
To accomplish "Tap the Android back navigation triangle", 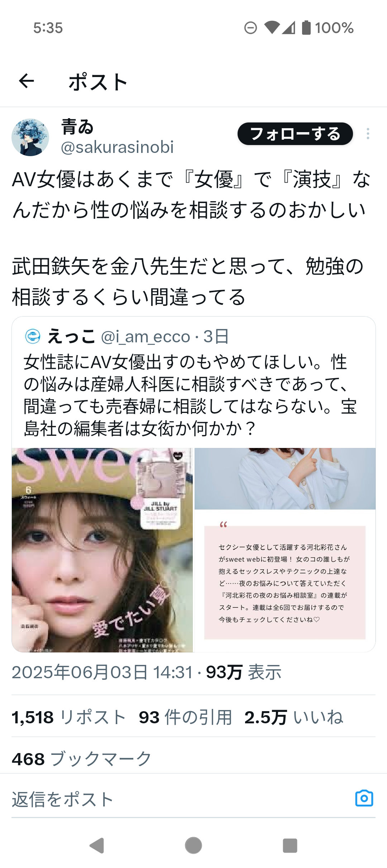I will pyautogui.click(x=97, y=846).
